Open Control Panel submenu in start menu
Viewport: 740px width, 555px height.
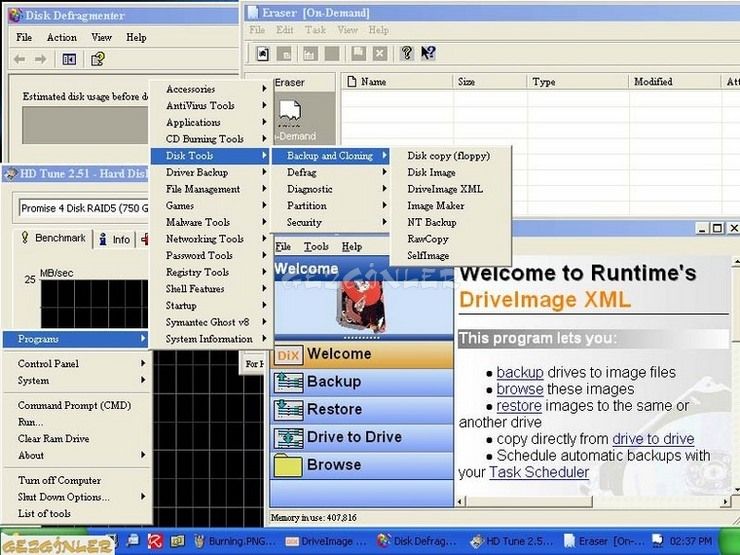(x=77, y=364)
